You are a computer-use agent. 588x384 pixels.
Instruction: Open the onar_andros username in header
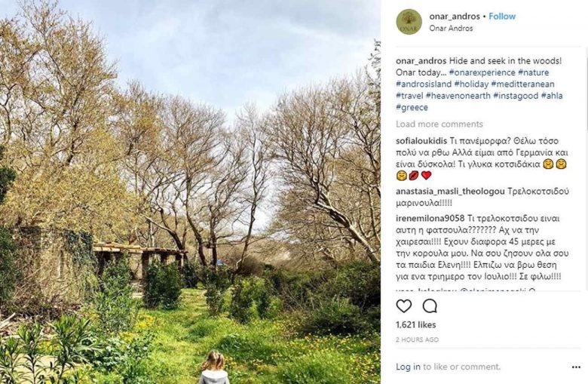coord(455,16)
